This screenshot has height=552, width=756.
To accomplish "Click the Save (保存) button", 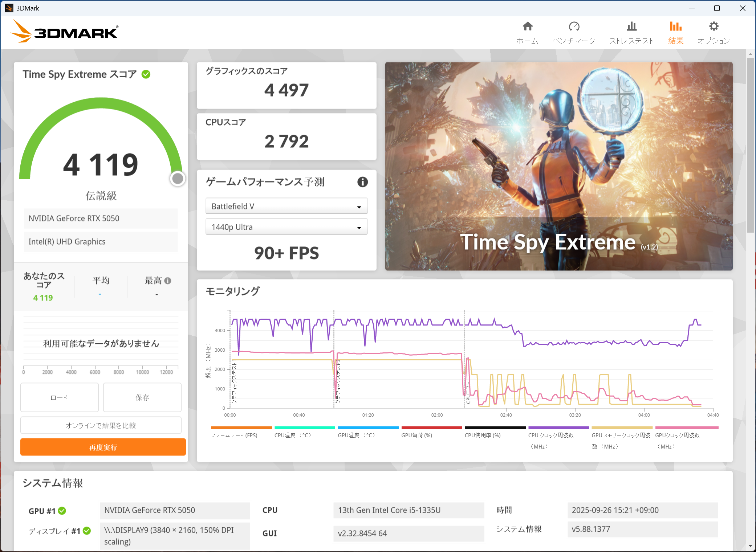I will (142, 397).
